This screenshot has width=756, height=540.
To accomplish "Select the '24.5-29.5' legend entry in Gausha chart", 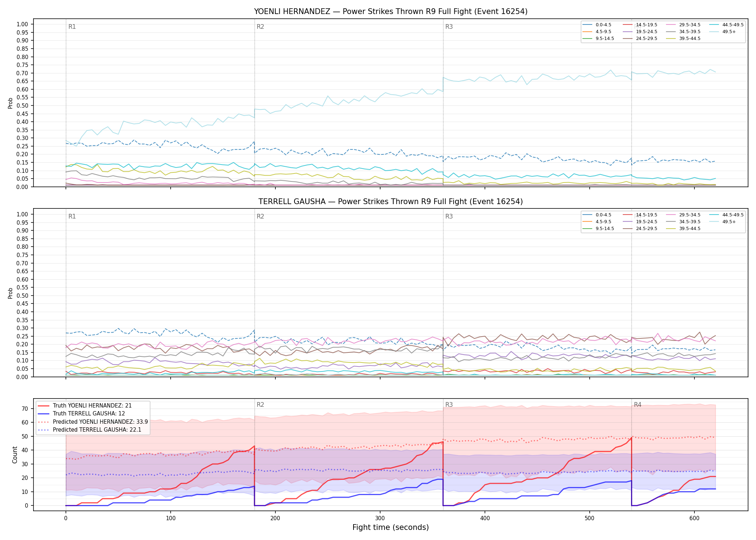I will (640, 229).
